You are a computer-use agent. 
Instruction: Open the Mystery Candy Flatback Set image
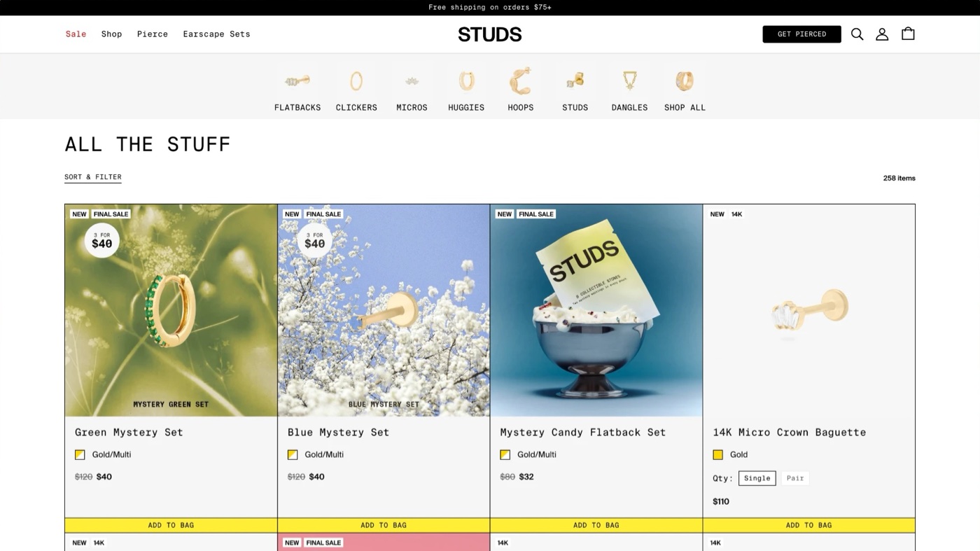596,310
